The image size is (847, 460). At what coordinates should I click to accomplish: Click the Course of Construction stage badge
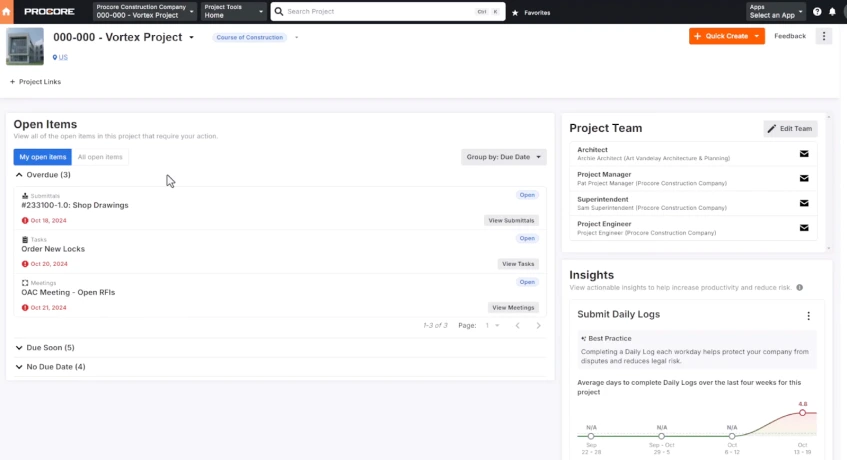(x=250, y=37)
